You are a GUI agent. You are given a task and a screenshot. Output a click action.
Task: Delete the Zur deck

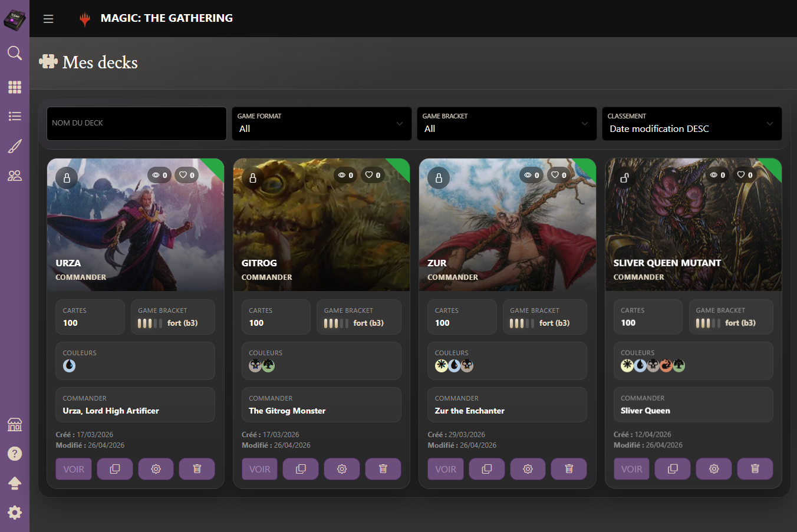[x=569, y=469]
